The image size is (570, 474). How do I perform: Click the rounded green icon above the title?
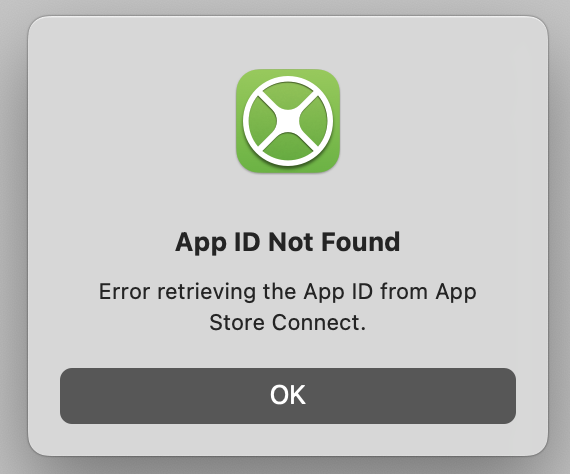point(288,121)
